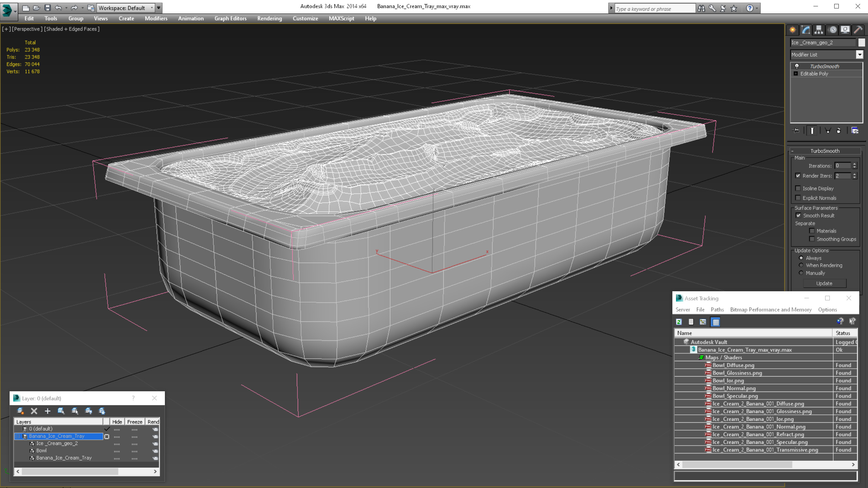This screenshot has height=488, width=868.
Task: Select When Rendering update option
Action: [x=801, y=265]
